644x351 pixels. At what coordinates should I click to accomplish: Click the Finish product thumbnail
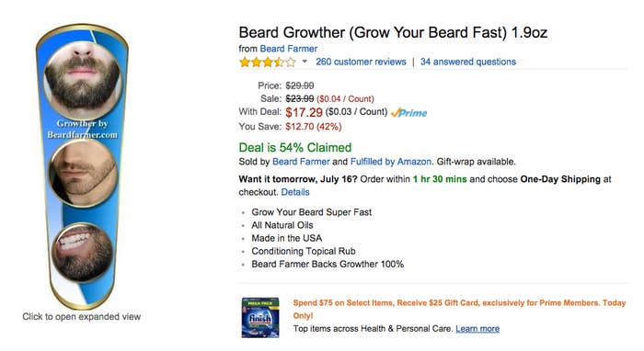(x=260, y=317)
